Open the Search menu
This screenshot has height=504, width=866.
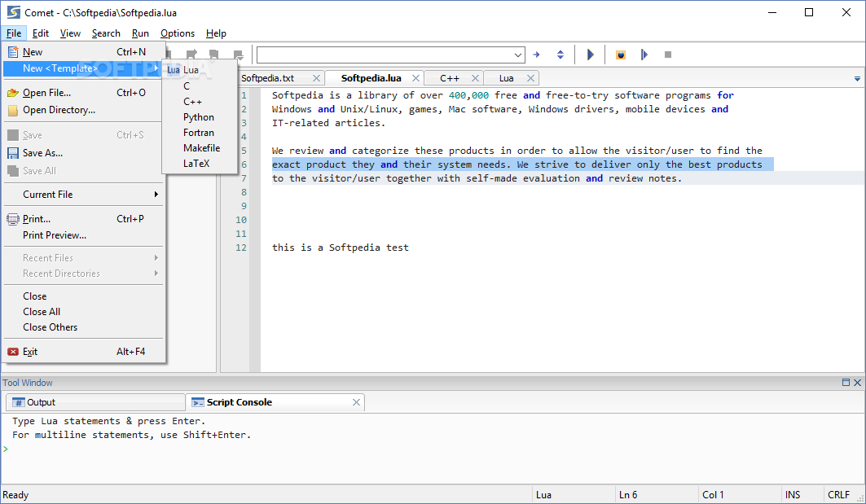106,33
